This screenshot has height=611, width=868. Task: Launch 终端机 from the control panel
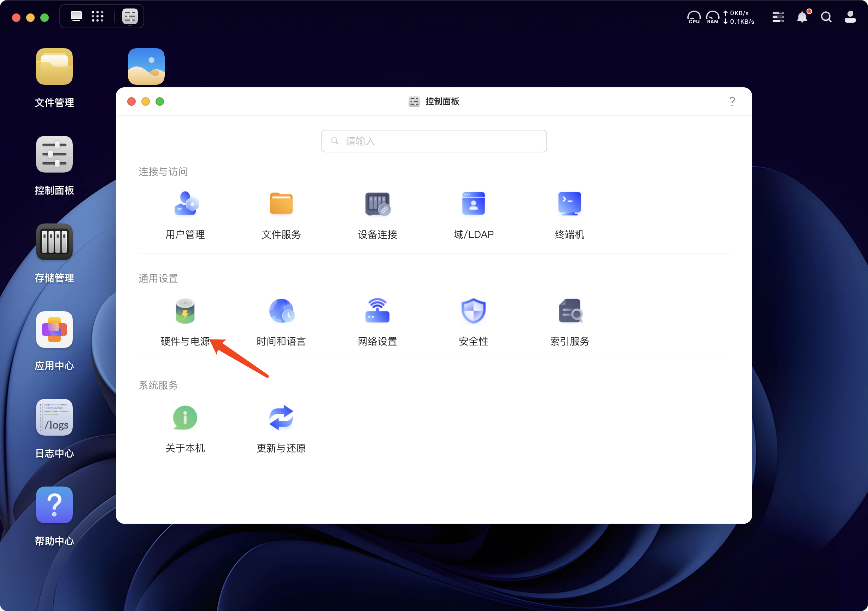tap(569, 215)
